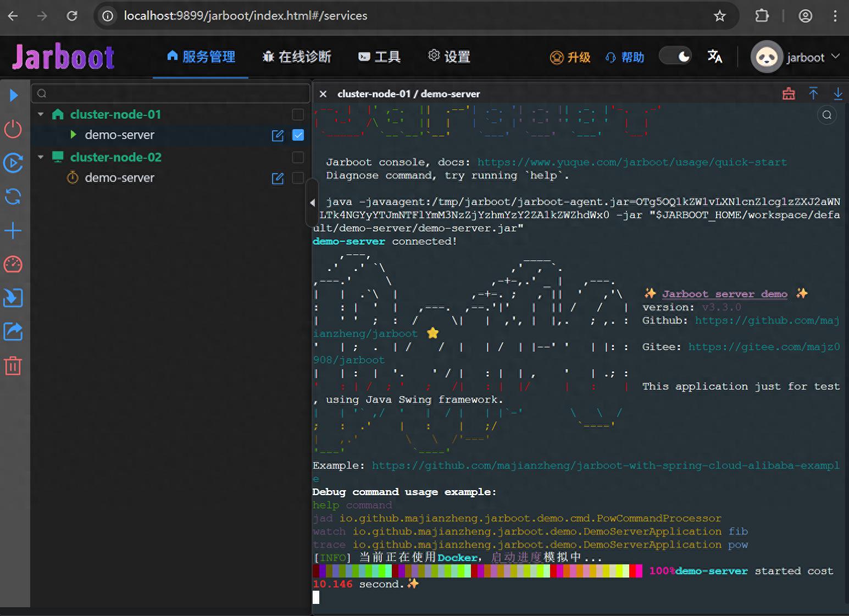
Task: Collapse the cluster-node-02 tree node
Action: 41,157
